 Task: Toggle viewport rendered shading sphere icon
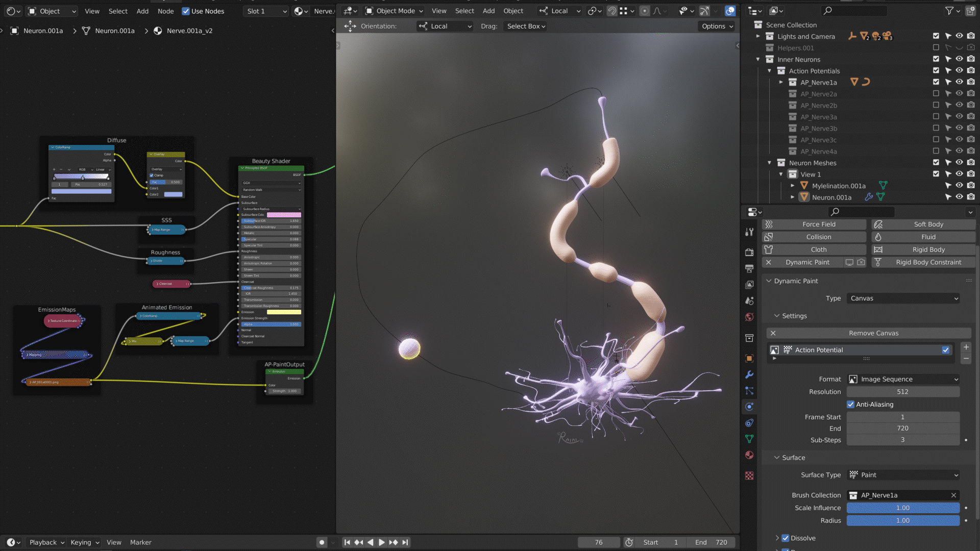tap(730, 11)
